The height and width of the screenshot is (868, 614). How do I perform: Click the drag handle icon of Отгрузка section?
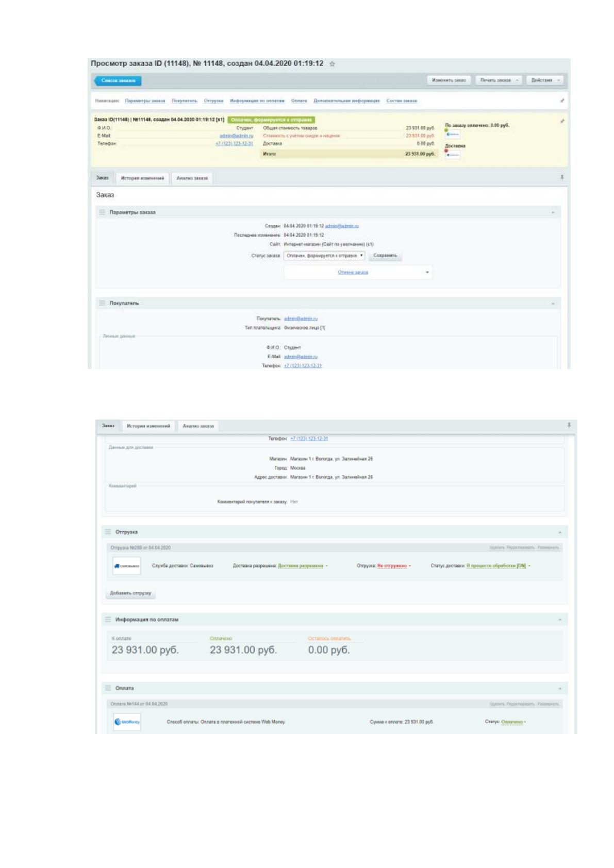pos(108,531)
